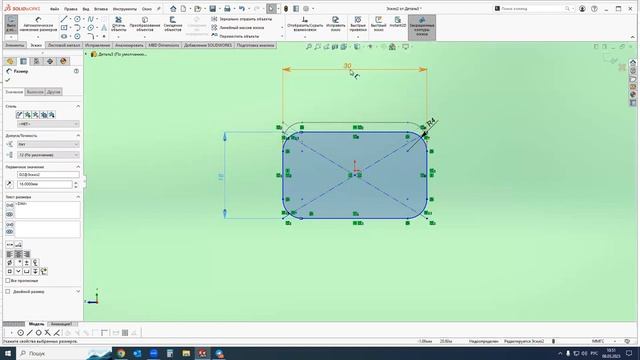This screenshot has height=360, width=640.
Task: Select the Sketch Fillet tool
Action: coord(90,36)
